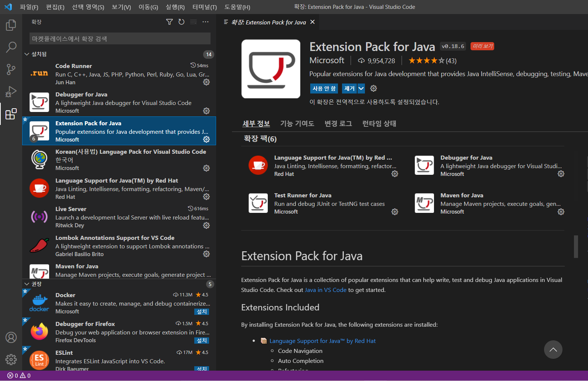The height and width of the screenshot is (381, 588).
Task: Close the Extension Pack for Java editor tab
Action: tap(312, 22)
